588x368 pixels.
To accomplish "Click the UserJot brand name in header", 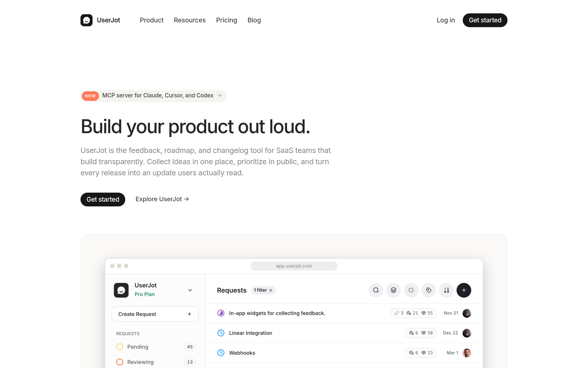I will [108, 20].
